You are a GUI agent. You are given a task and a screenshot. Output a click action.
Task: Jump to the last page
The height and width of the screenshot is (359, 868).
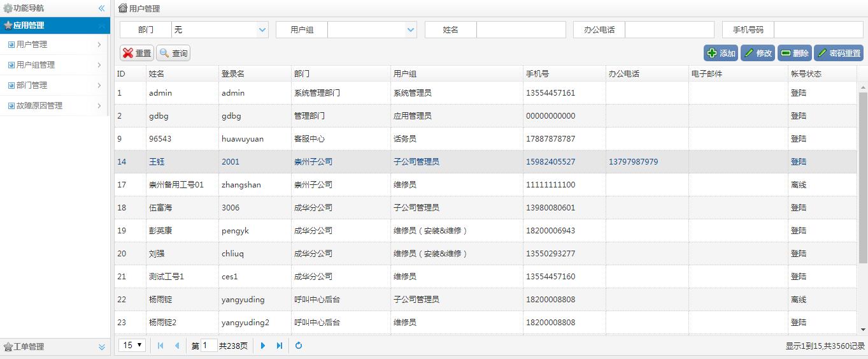(280, 346)
